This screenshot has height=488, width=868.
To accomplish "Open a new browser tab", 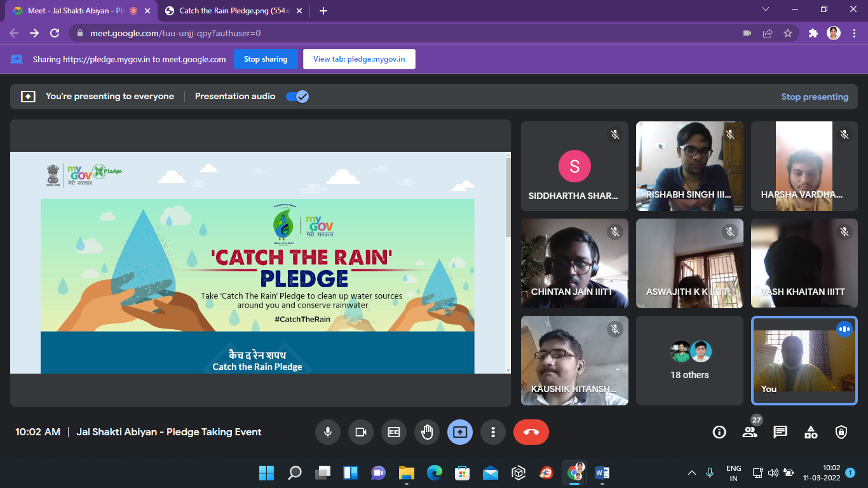I will point(323,11).
